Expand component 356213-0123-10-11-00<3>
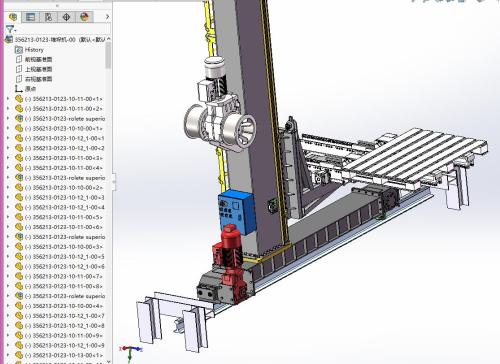 click(x=8, y=158)
